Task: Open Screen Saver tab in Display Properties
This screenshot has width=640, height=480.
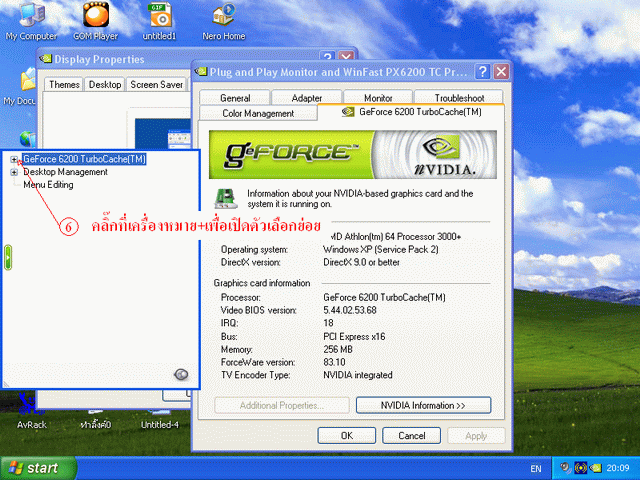Action: [156, 84]
